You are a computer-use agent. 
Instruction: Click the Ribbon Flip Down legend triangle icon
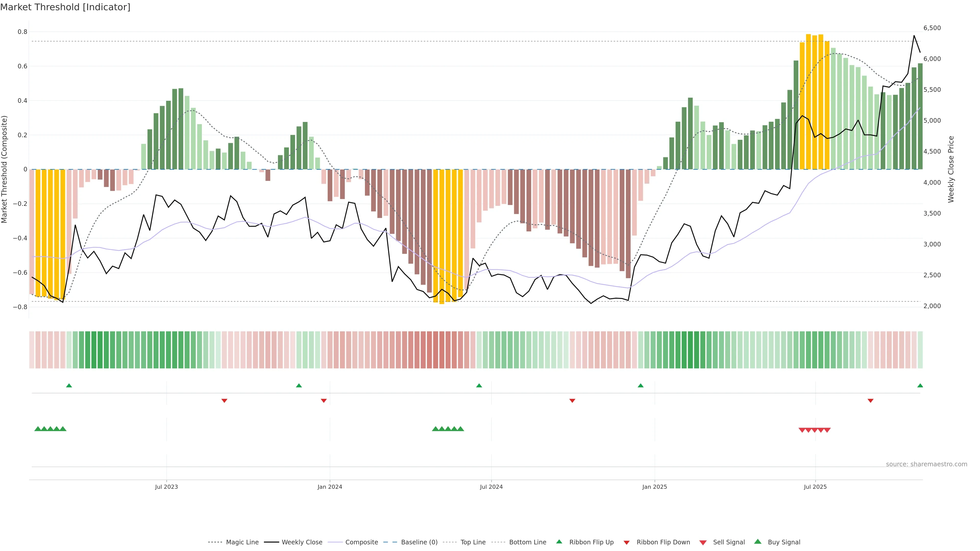[x=627, y=543]
